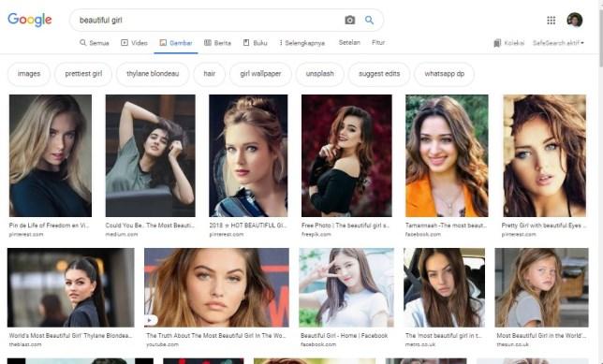Open the Setelan settings menu
This screenshot has width=603, height=364.
[349, 42]
